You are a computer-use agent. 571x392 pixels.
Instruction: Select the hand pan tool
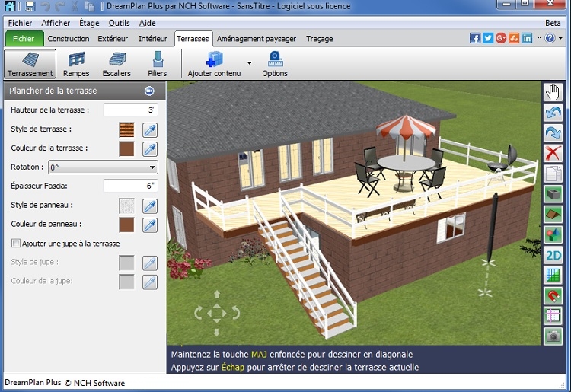(553, 92)
